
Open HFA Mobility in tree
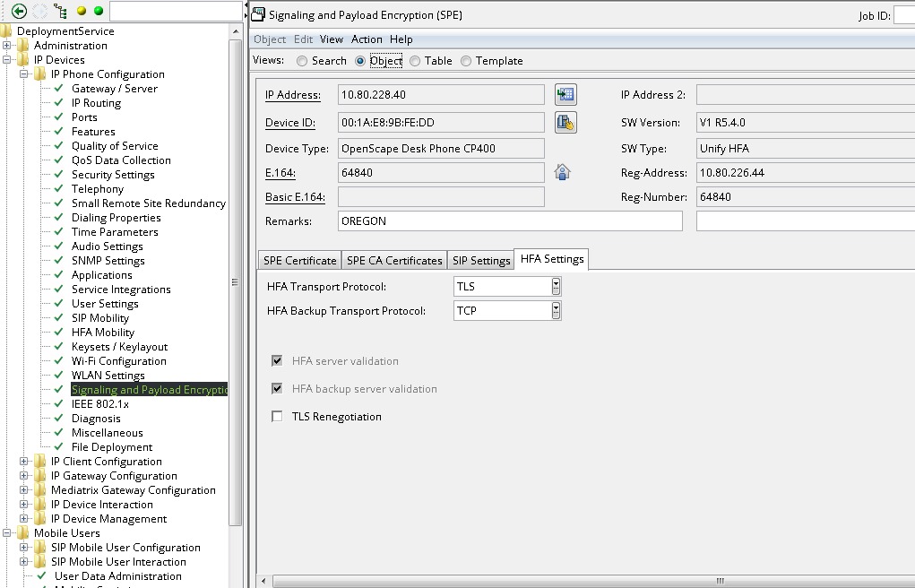pos(103,332)
